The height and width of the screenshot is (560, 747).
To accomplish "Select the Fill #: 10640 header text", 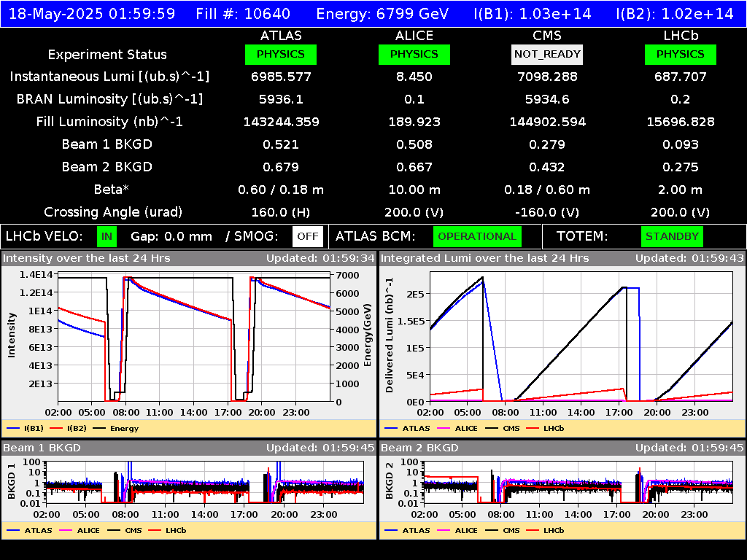I will pos(243,13).
